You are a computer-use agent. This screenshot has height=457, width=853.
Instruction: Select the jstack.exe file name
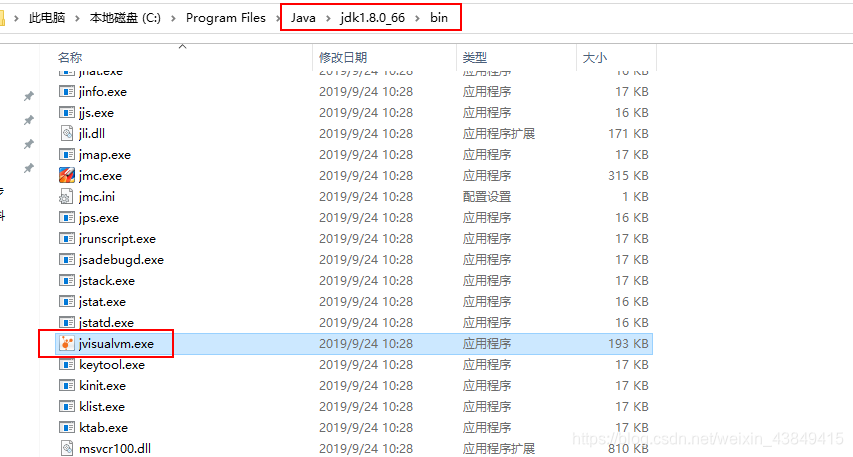(x=107, y=281)
